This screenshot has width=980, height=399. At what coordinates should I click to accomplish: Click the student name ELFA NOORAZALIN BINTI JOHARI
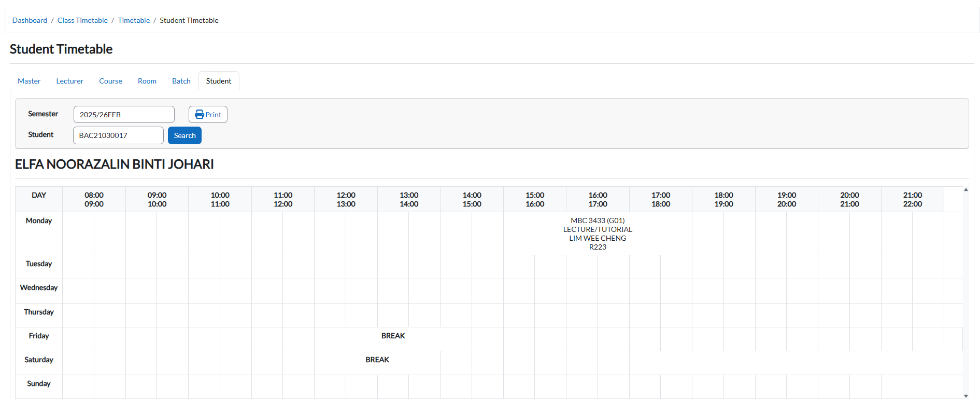115,164
